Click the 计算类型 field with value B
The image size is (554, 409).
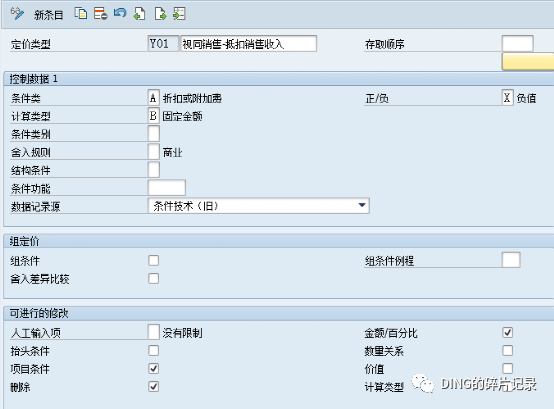tap(153, 116)
